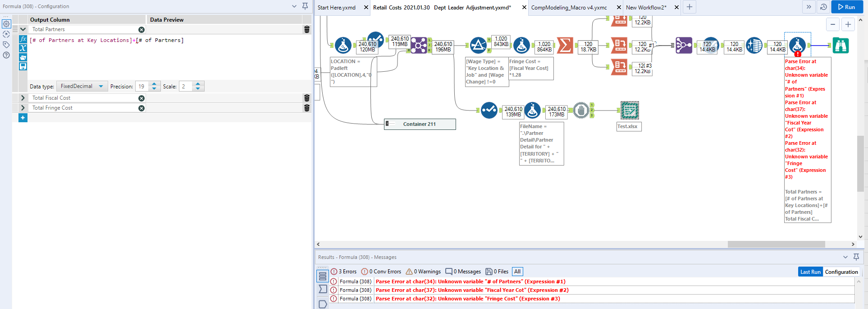The image size is (868, 309).
Task: Select the Summarize tool on the canvas
Action: coord(565,46)
